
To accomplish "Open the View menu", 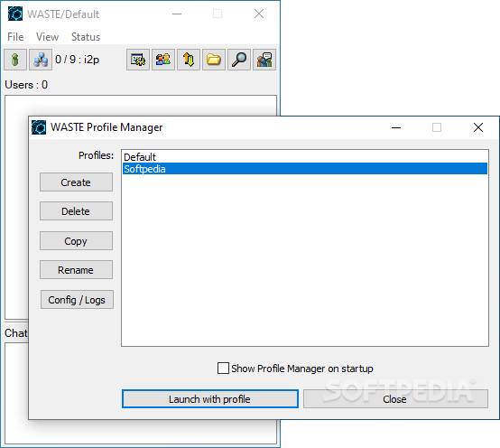I will pos(47,37).
